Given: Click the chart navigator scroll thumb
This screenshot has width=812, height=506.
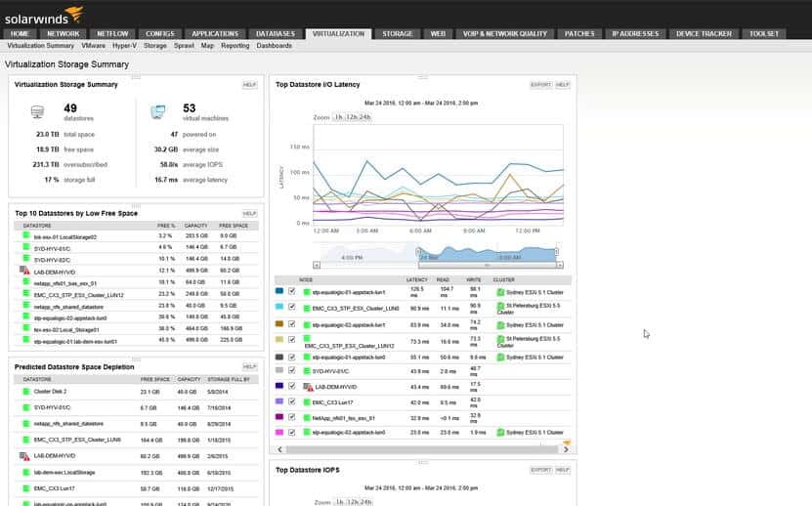Looking at the screenshot, I should point(487,265).
